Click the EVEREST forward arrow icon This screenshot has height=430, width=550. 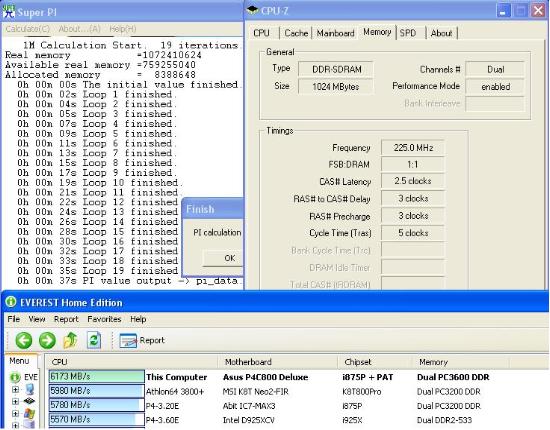pyautogui.click(x=47, y=340)
